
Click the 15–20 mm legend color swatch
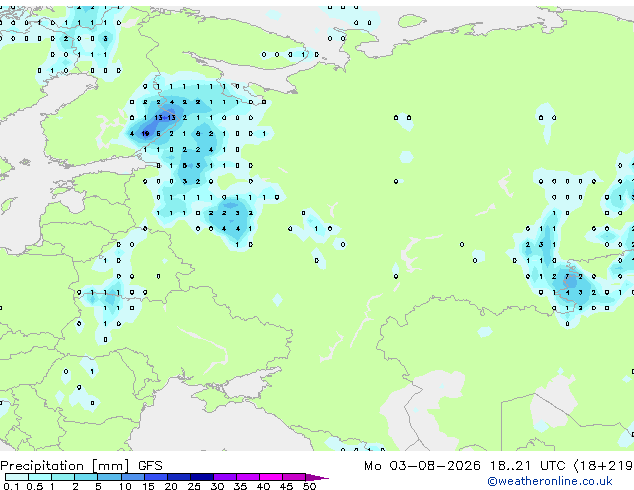coord(155,477)
